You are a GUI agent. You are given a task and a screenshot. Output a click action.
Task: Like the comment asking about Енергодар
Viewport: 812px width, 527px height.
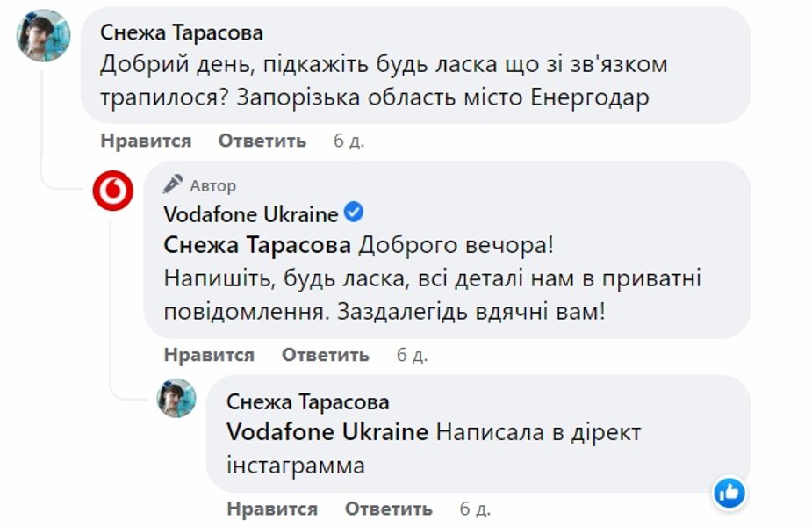[146, 141]
